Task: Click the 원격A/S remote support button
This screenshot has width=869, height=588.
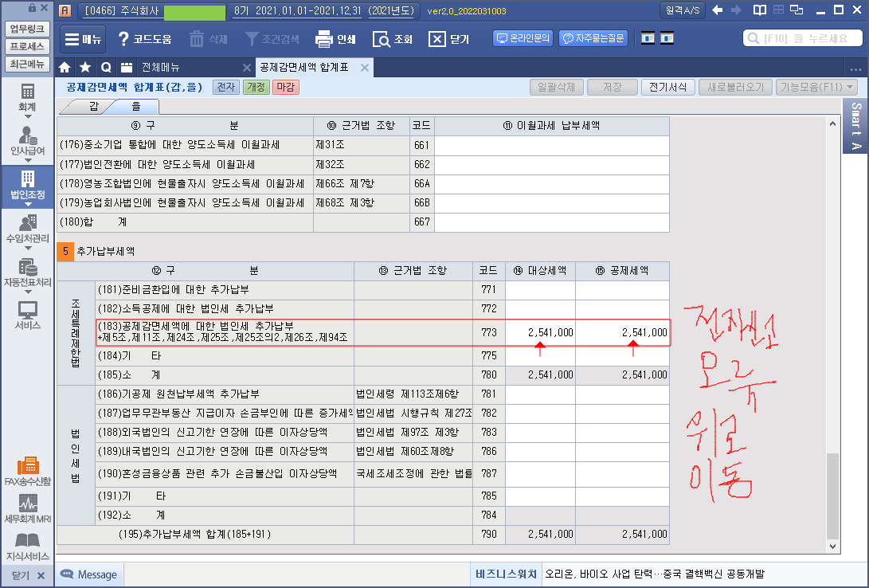Action: (x=683, y=10)
